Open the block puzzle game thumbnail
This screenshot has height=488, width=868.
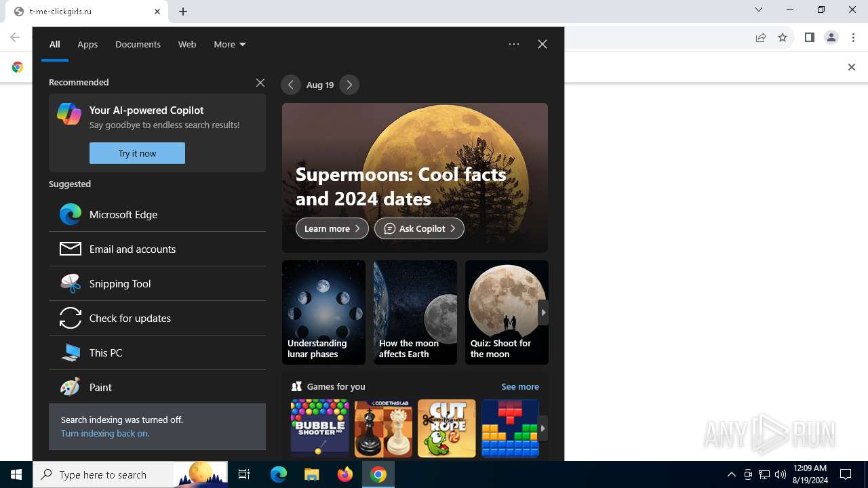(x=510, y=428)
